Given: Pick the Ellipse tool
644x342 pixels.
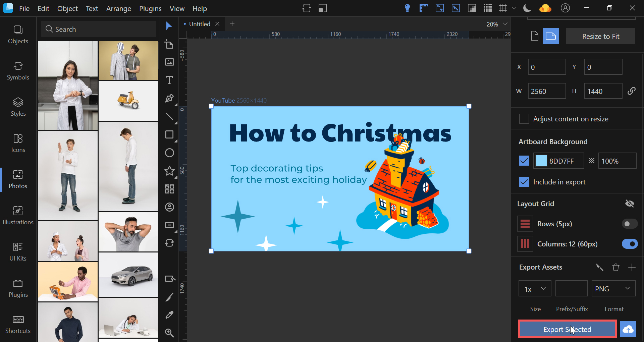Looking at the screenshot, I should tap(169, 153).
